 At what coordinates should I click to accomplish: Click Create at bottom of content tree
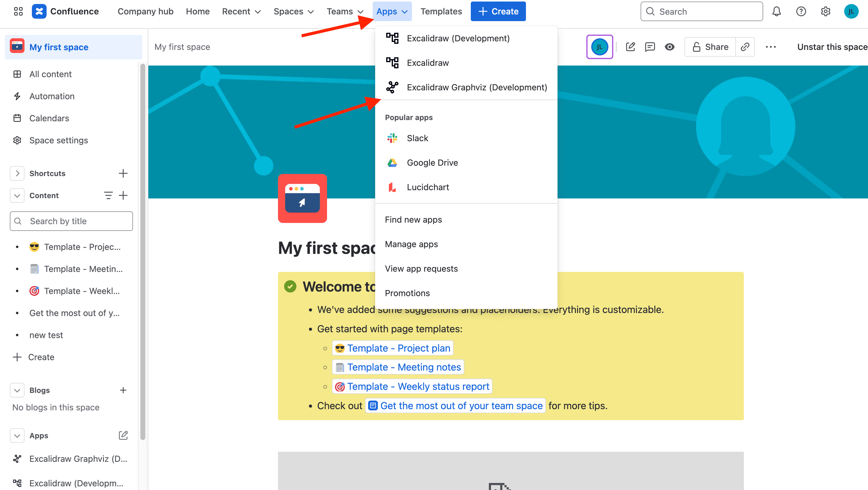[x=71, y=357]
